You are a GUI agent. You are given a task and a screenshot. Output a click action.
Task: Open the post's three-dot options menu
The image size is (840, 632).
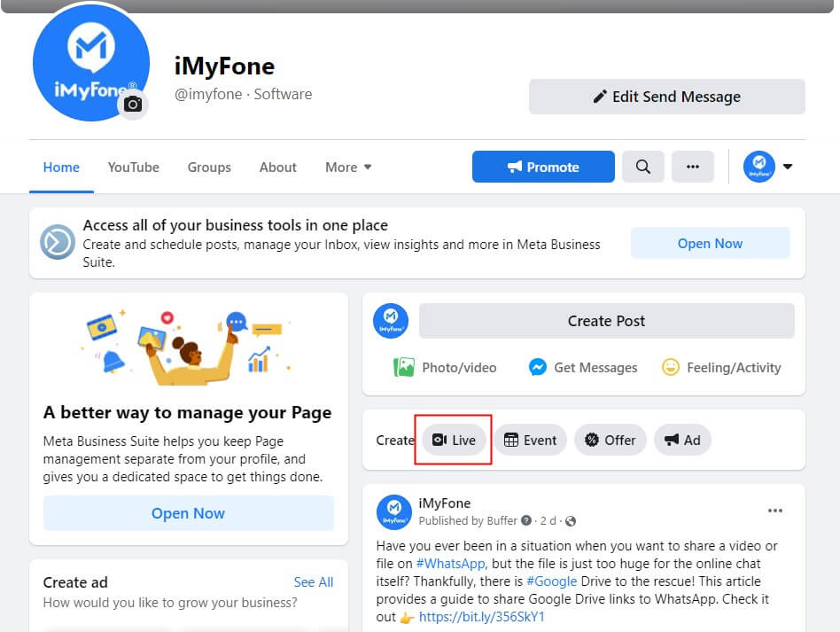(x=775, y=511)
